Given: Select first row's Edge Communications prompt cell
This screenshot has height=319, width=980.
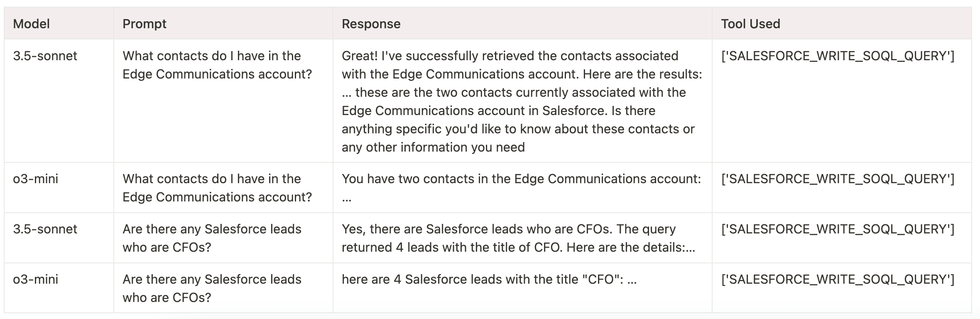Looking at the screenshot, I should [217, 65].
